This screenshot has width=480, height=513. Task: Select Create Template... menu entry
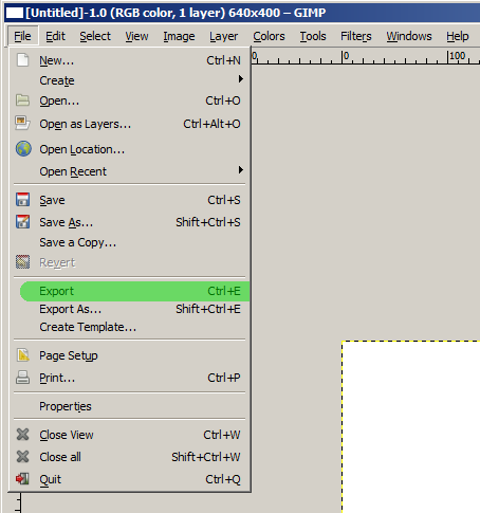pos(130,327)
